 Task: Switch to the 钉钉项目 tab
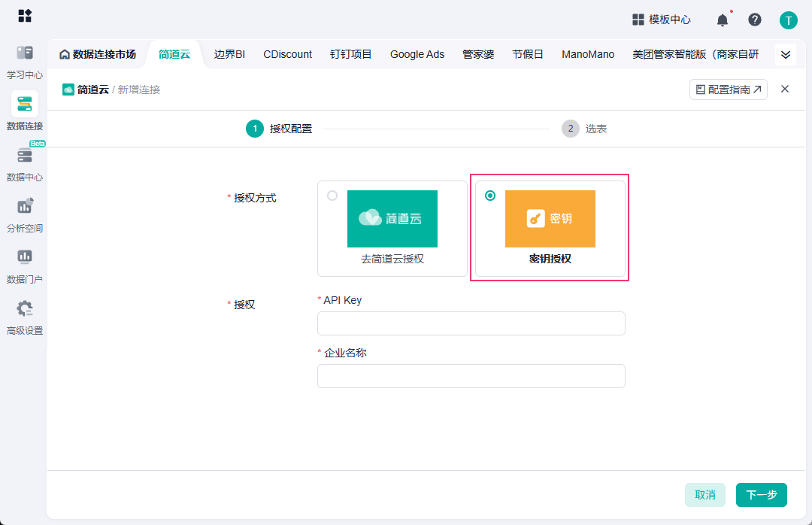(350, 54)
